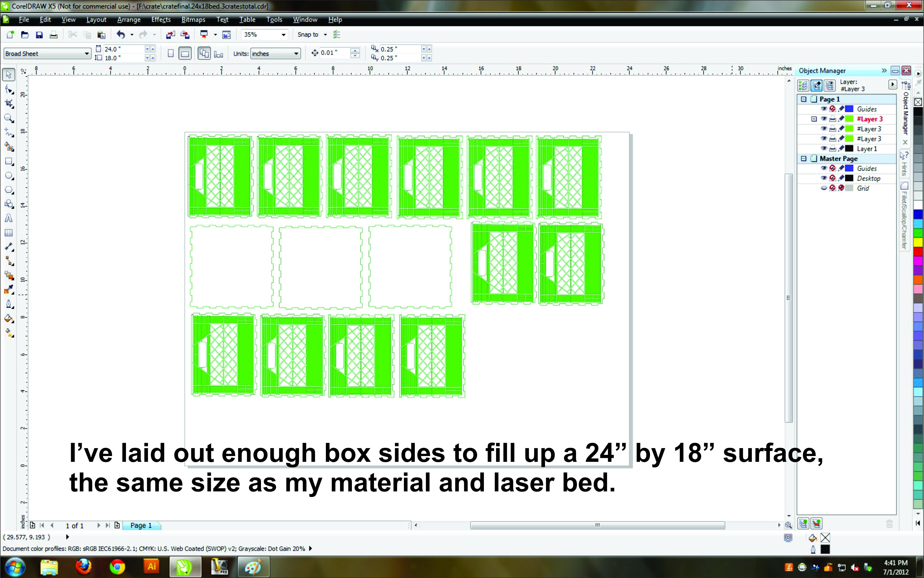Image resolution: width=924 pixels, height=578 pixels.
Task: Select the Smart Fill tool
Action: tap(9, 147)
